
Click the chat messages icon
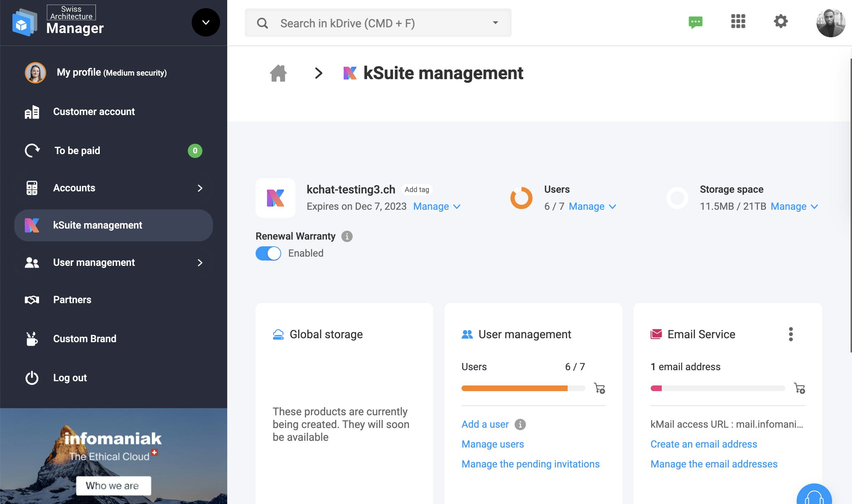point(695,22)
